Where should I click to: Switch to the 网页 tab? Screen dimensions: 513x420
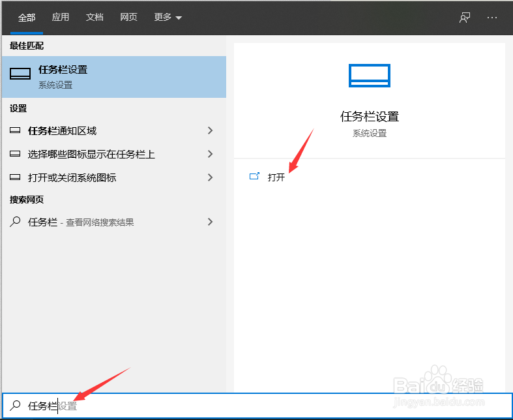[x=128, y=17]
